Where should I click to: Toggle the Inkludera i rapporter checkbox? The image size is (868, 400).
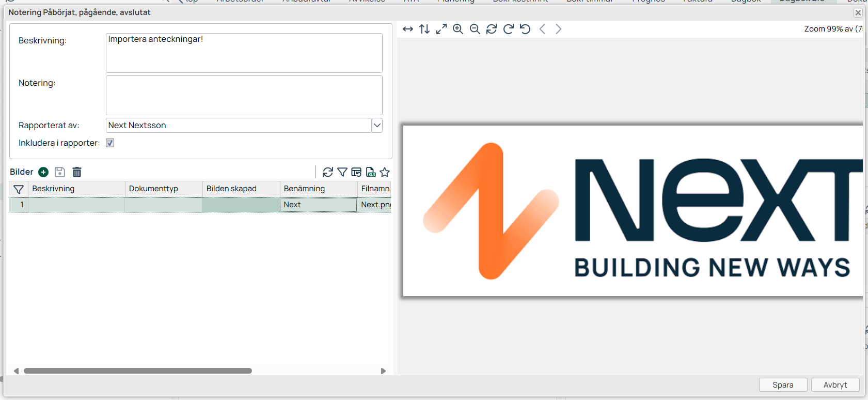click(x=110, y=143)
